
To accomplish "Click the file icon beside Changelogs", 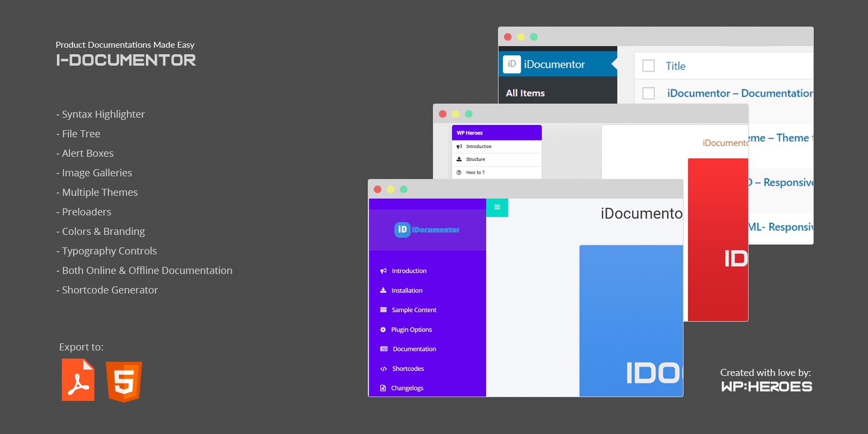I will (383, 388).
